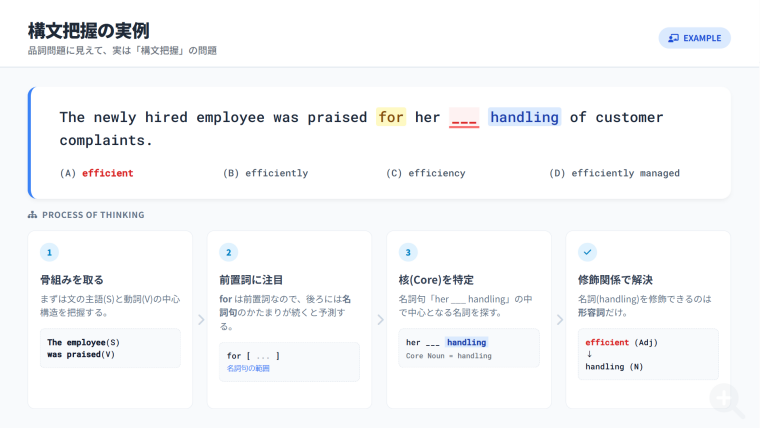Image resolution: width=760 pixels, height=428 pixels.
Task: Click the magnifier zoom icon at bottom right
Action: tap(726, 399)
